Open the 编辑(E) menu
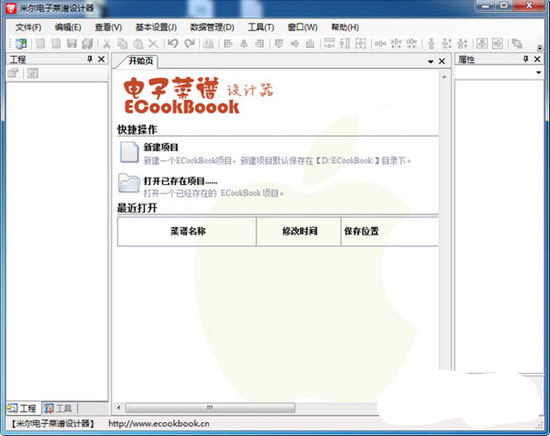The height and width of the screenshot is (436, 550). [68, 27]
